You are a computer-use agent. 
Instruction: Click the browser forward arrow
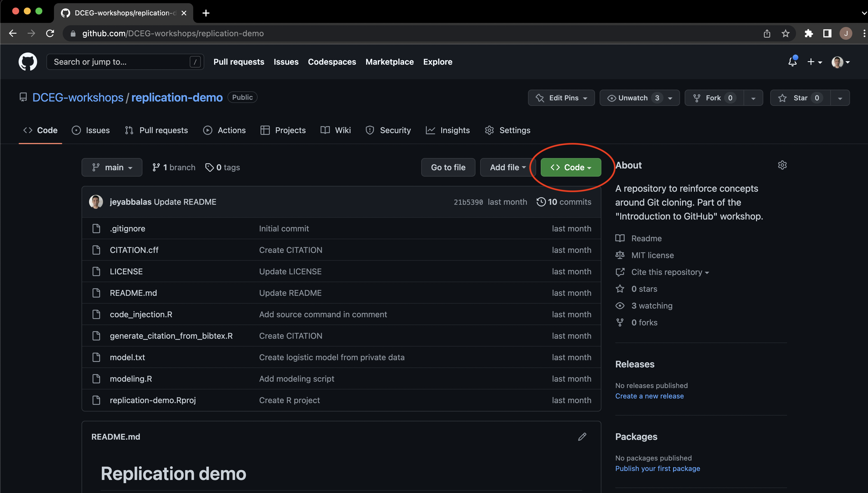[x=31, y=33]
